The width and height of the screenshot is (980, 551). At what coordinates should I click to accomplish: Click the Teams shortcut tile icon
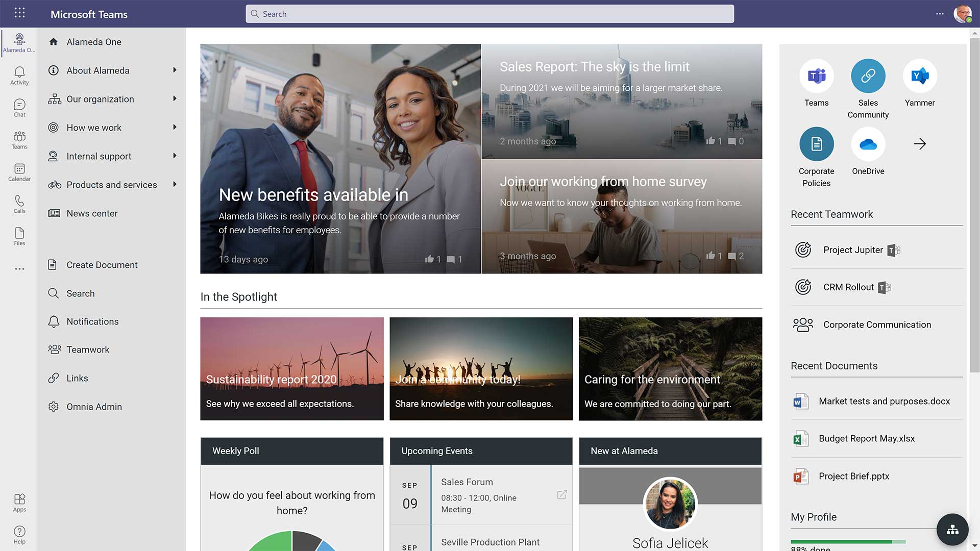816,76
